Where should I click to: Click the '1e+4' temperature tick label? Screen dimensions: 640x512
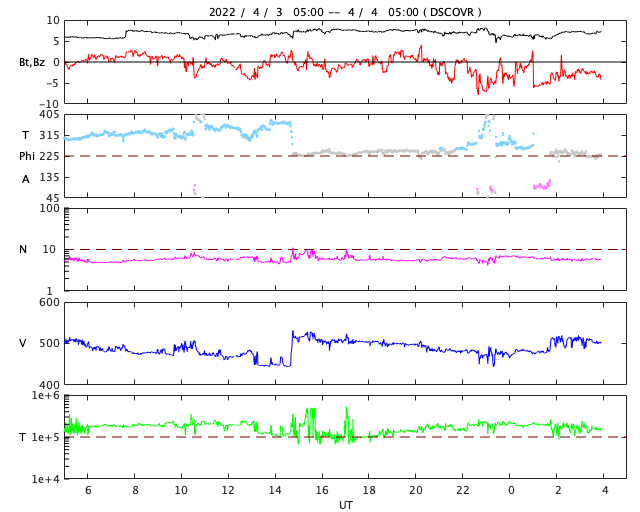click(46, 479)
